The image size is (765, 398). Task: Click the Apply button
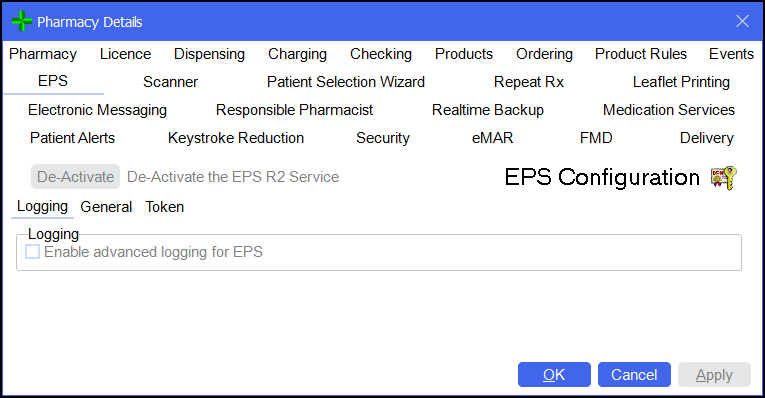[x=714, y=375]
